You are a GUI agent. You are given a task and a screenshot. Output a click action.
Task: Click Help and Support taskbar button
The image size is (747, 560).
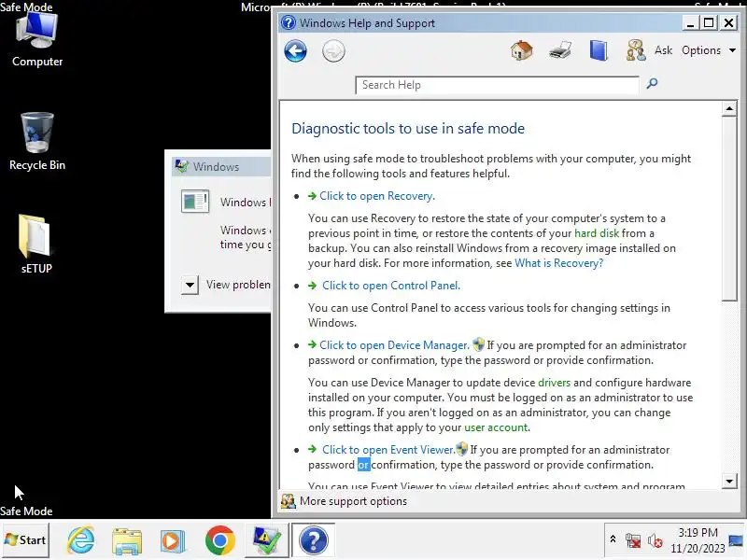pos(313,540)
